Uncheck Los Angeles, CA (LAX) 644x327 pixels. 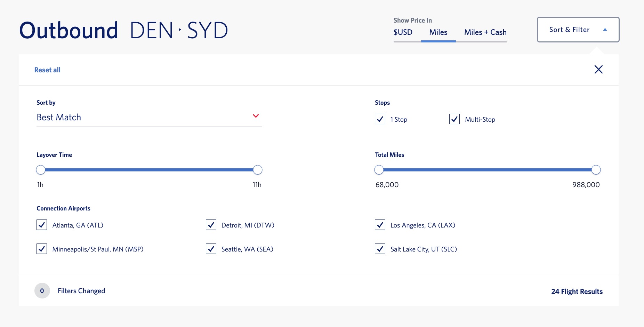coord(380,225)
